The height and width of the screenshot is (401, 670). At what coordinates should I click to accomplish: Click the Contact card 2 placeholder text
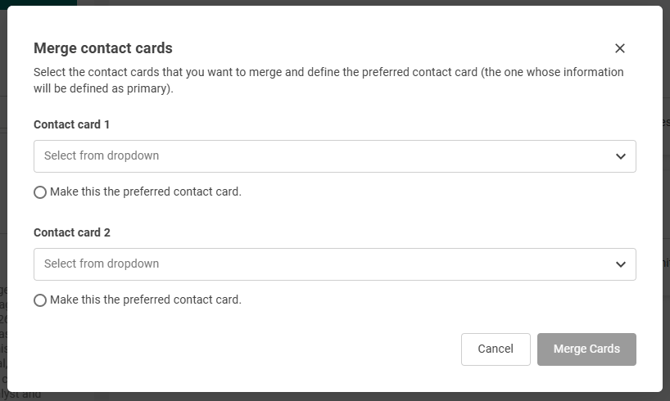[x=101, y=264]
